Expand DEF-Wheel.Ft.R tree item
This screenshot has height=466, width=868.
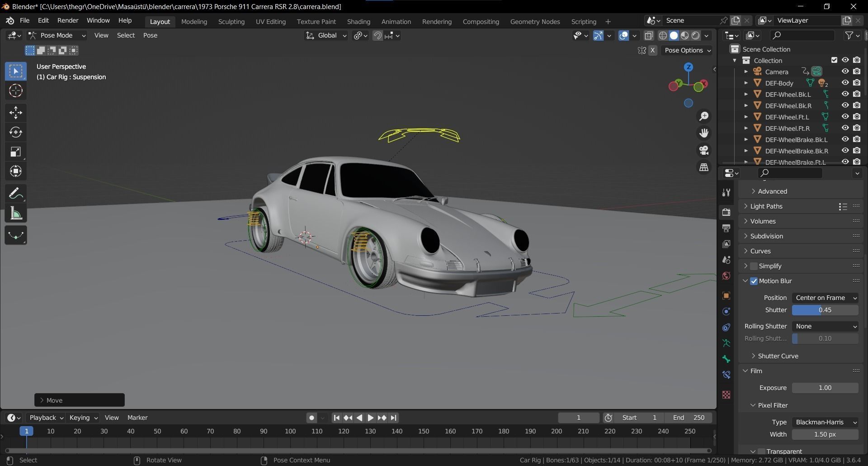(x=746, y=128)
